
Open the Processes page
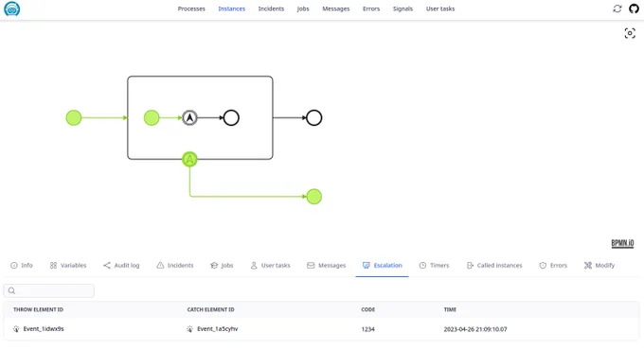tap(191, 9)
